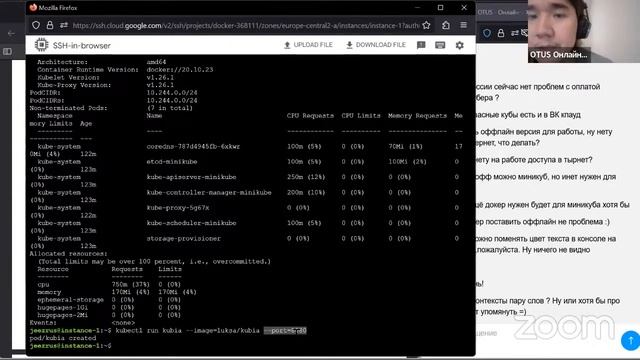Open the keyboard shortcuts icon
The image size is (640, 360).
click(440, 45)
